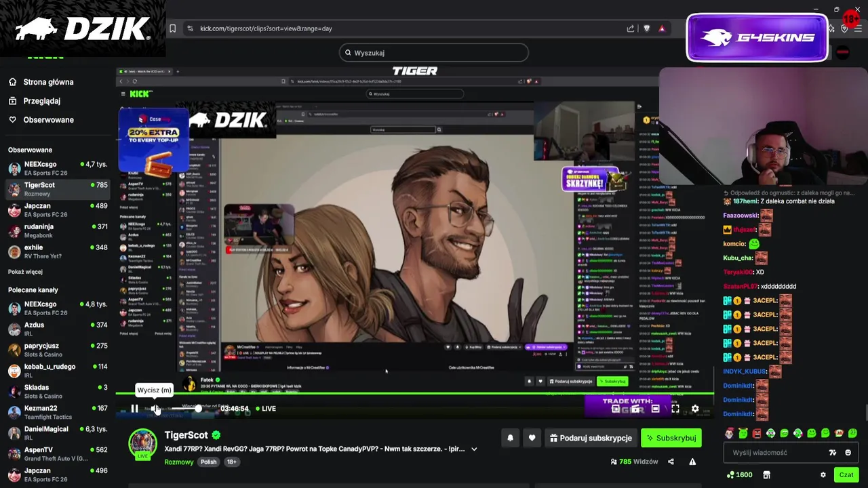
Task: Insert red angry face quick emote
Action: click(757, 433)
